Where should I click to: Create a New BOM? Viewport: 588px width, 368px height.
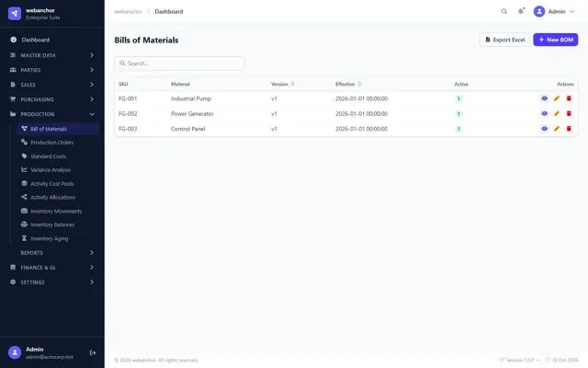[x=556, y=40]
